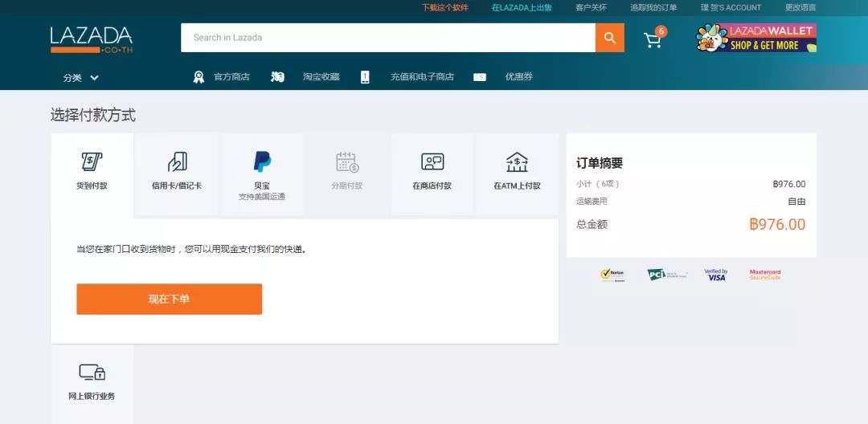Select the PayPal logo icon
This screenshot has width=868, height=424.
[262, 161]
